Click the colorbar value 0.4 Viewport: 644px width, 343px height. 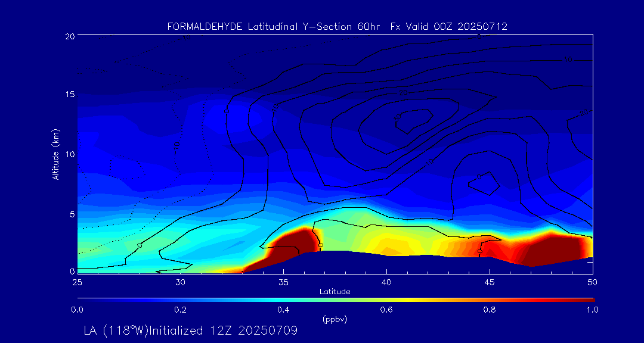[x=283, y=310]
